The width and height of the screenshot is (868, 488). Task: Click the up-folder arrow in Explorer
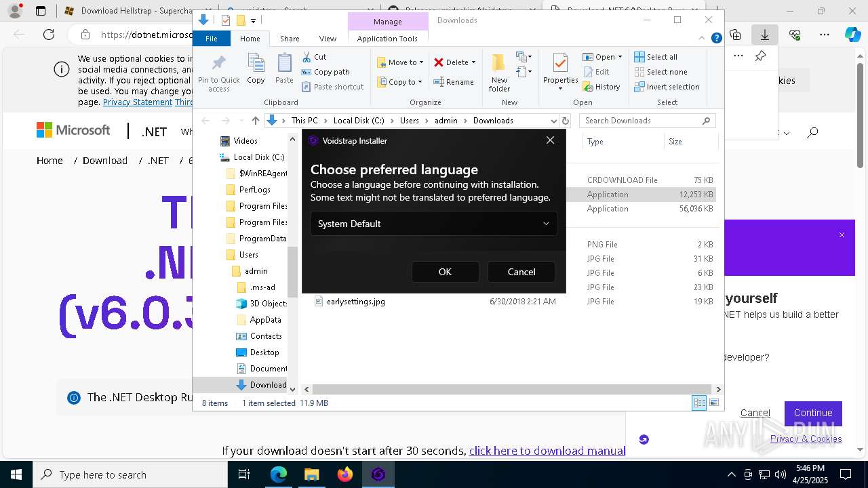(255, 121)
